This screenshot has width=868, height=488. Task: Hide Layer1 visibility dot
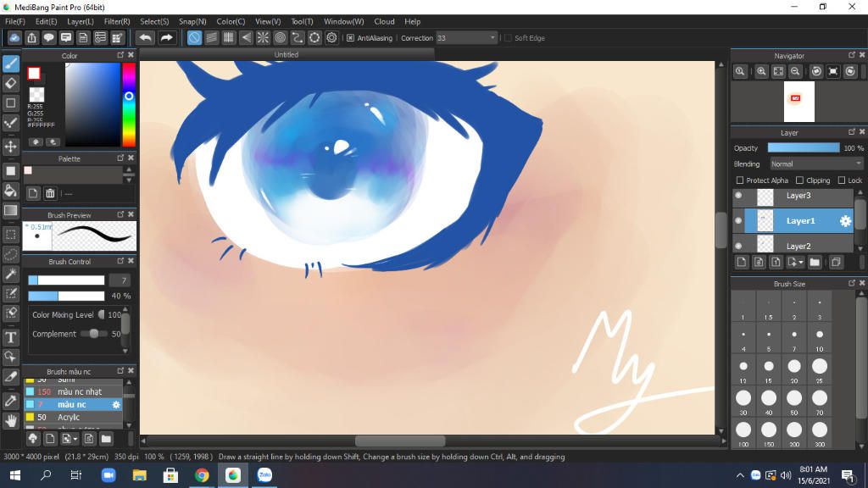click(x=738, y=221)
